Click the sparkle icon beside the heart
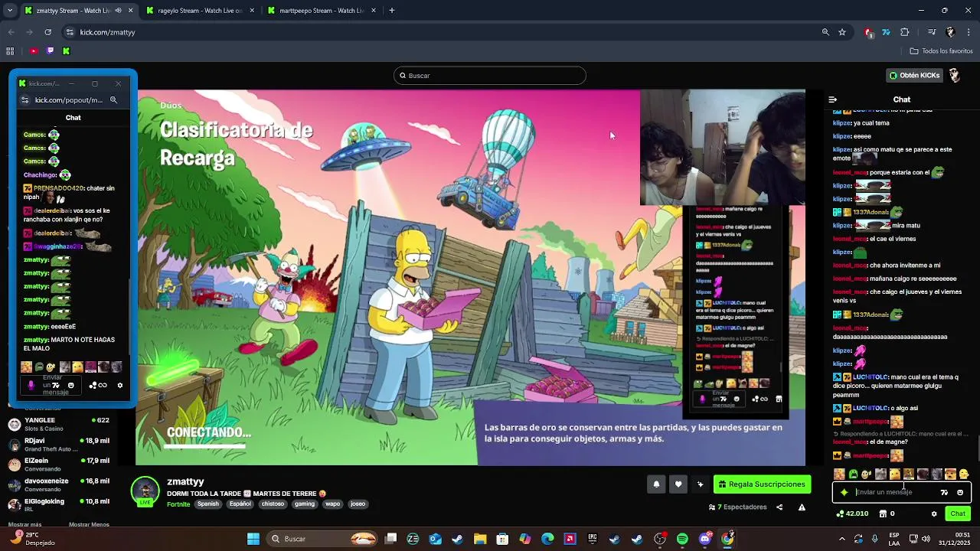980x551 pixels. tap(700, 484)
